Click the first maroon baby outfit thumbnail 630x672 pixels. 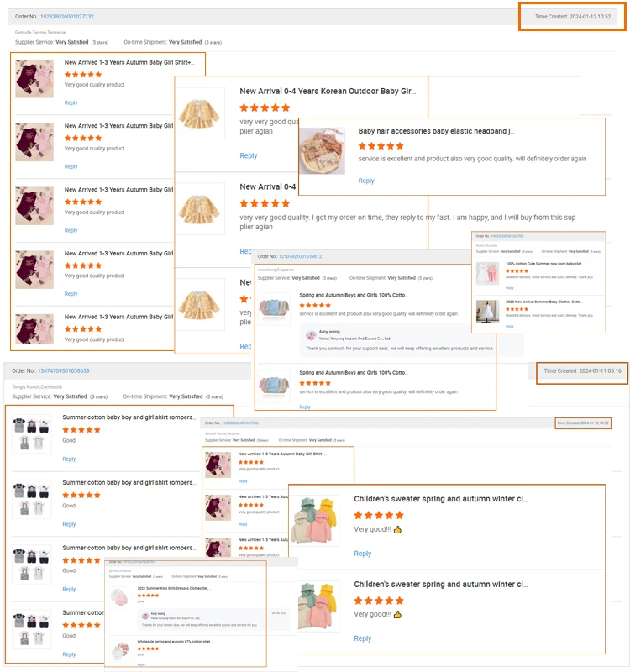click(x=34, y=78)
